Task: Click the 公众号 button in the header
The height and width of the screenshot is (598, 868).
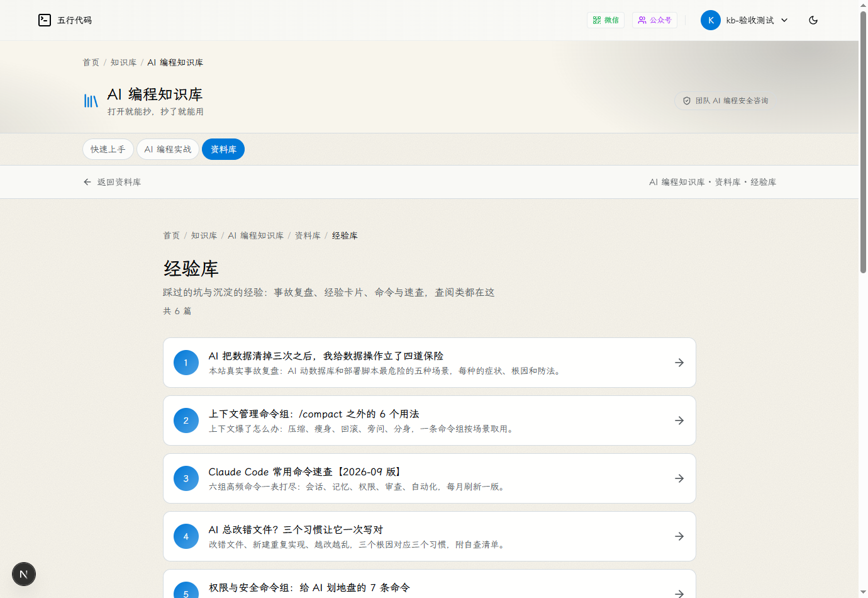Action: point(655,20)
